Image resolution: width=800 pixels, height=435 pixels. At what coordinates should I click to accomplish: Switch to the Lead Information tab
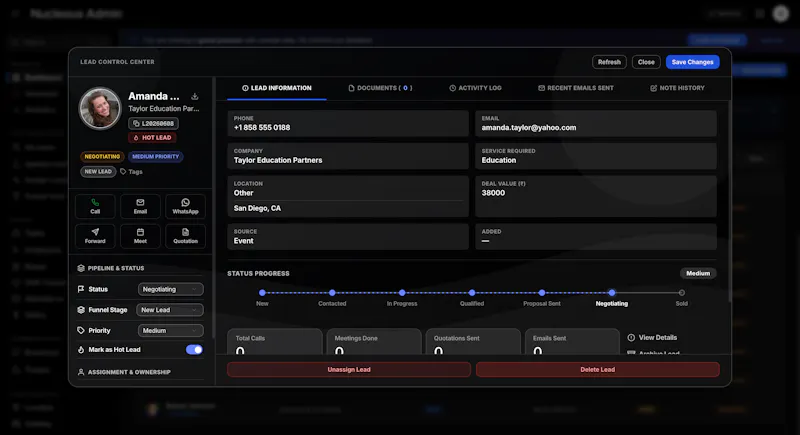[277, 88]
